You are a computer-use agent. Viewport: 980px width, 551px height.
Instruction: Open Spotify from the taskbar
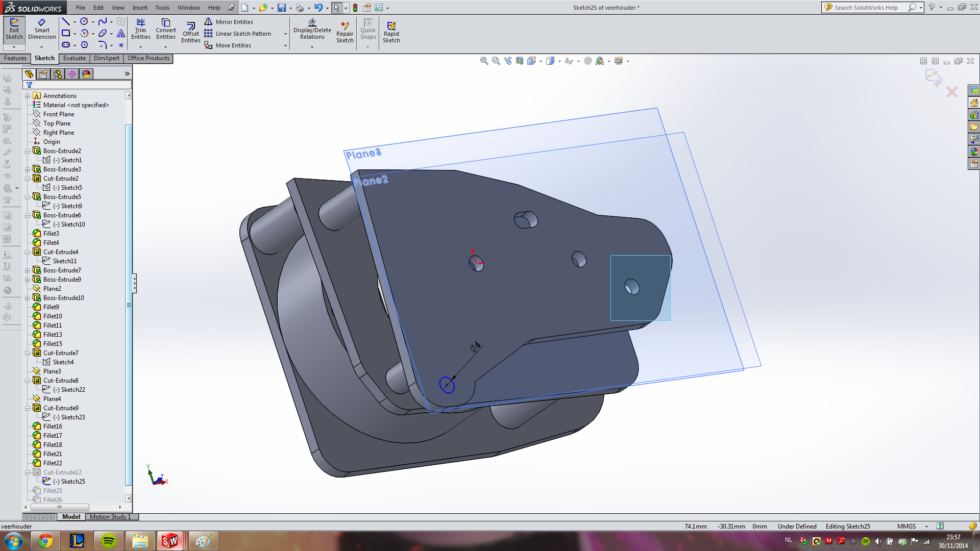(x=108, y=541)
